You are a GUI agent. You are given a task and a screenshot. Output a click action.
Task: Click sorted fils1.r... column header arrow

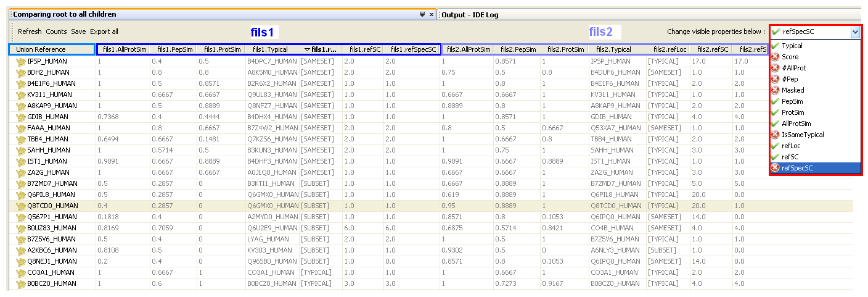[308, 49]
